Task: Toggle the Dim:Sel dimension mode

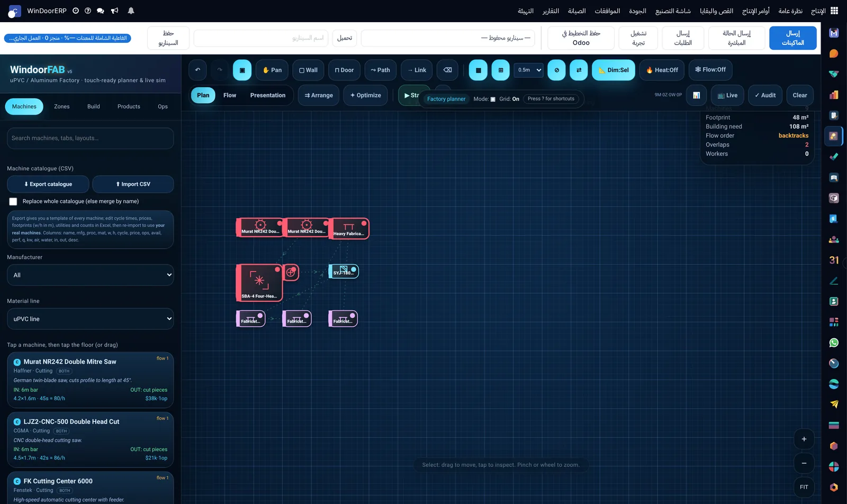Action: point(614,70)
